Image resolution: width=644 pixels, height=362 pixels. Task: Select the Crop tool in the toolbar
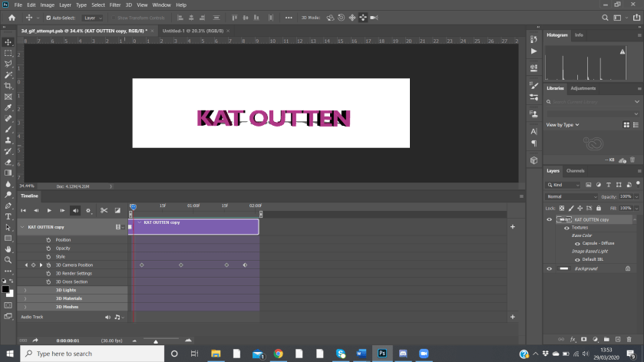tap(8, 86)
